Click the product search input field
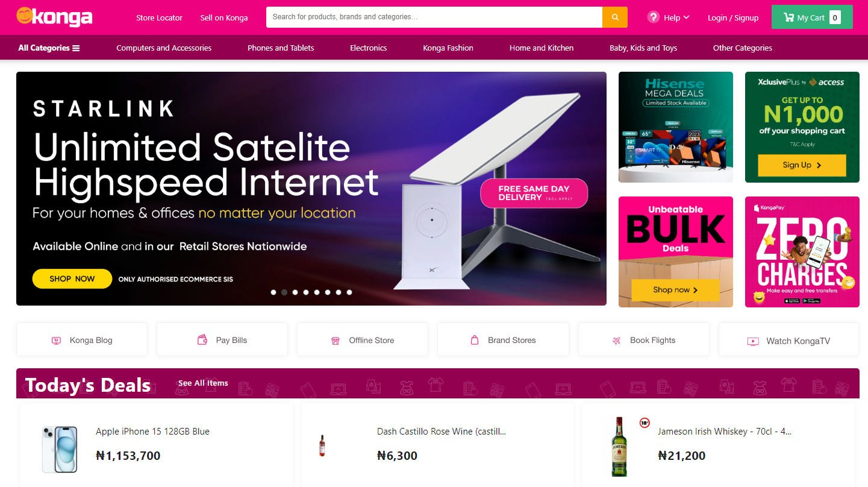The height and width of the screenshot is (487, 868). click(434, 17)
